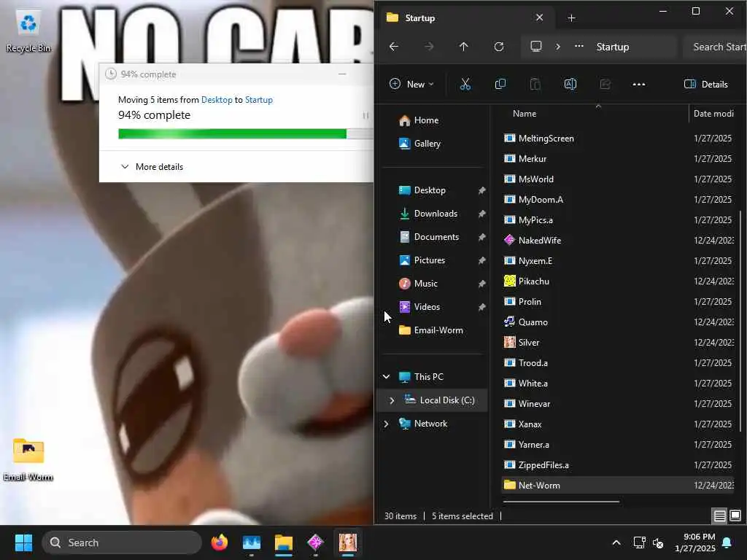
Task: Open Desktop in Quick access
Action: tap(430, 190)
